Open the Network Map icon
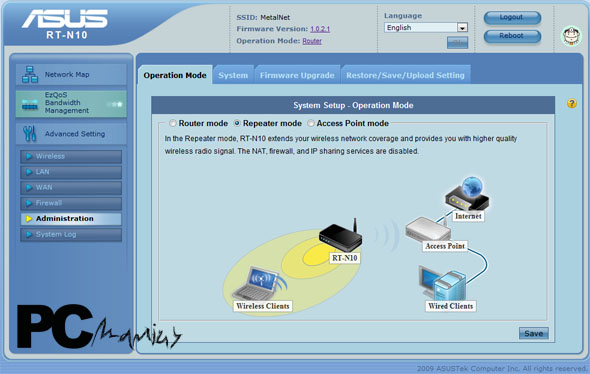The image size is (590, 374). click(x=30, y=74)
